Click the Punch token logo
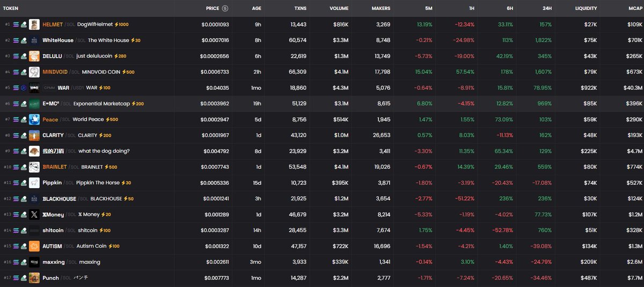Image resolution: width=644 pixels, height=287 pixels. (x=34, y=278)
